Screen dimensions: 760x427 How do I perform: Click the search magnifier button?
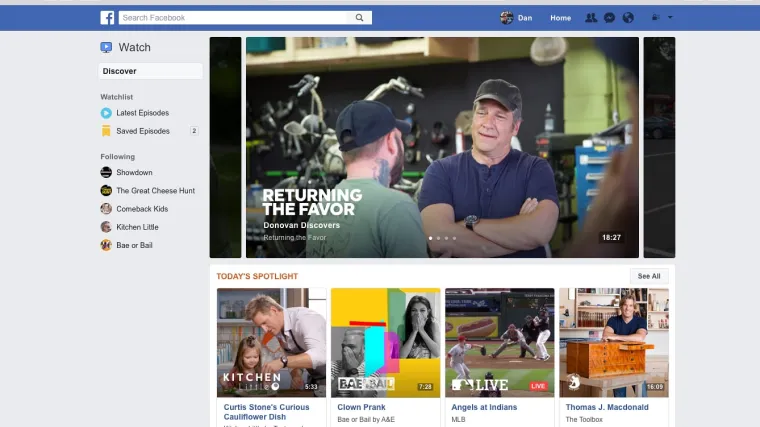click(360, 18)
